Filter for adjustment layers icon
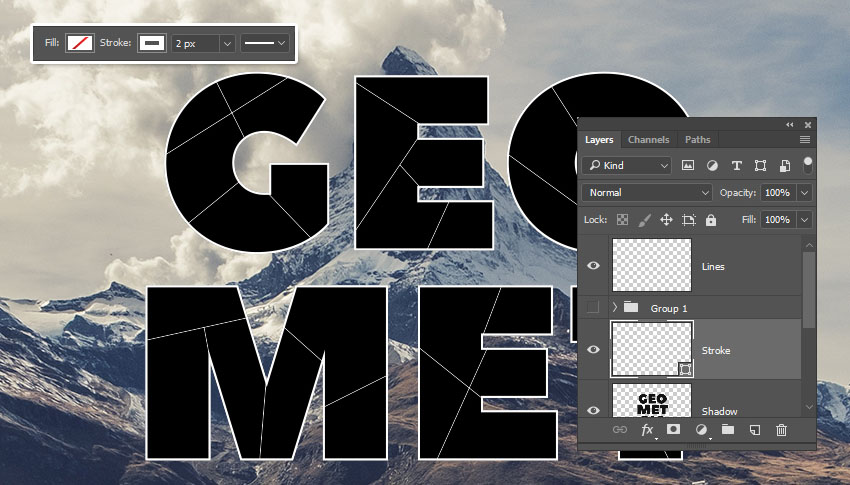This screenshot has width=850, height=485. point(712,166)
